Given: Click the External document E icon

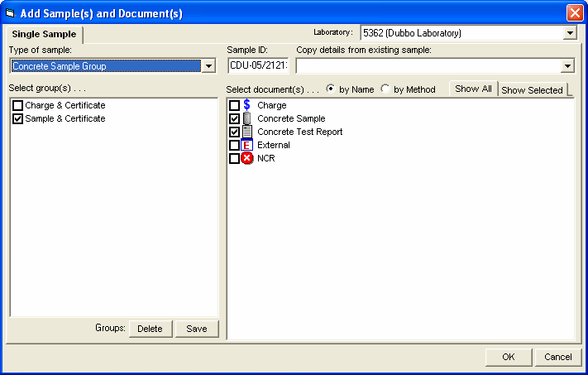Looking at the screenshot, I should point(247,145).
